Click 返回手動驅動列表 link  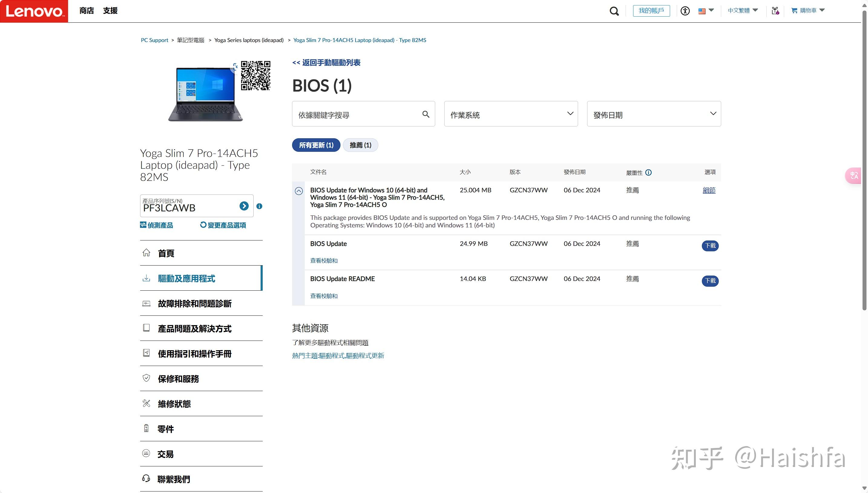point(326,63)
